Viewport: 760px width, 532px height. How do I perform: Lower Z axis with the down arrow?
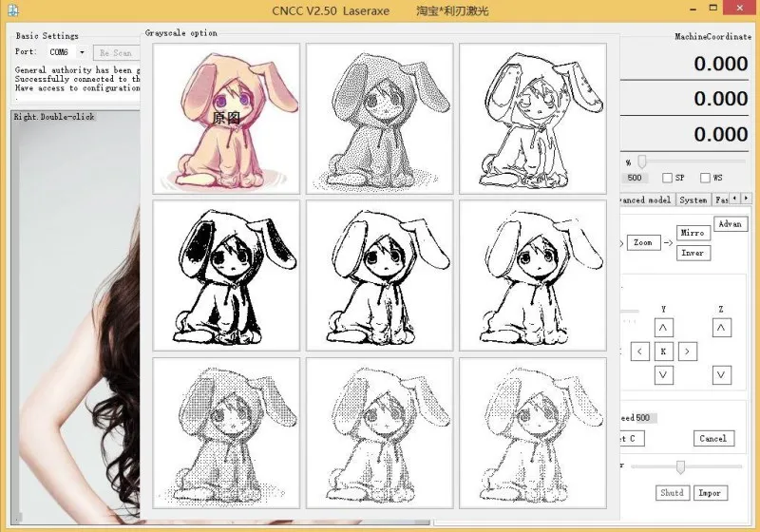tap(722, 375)
